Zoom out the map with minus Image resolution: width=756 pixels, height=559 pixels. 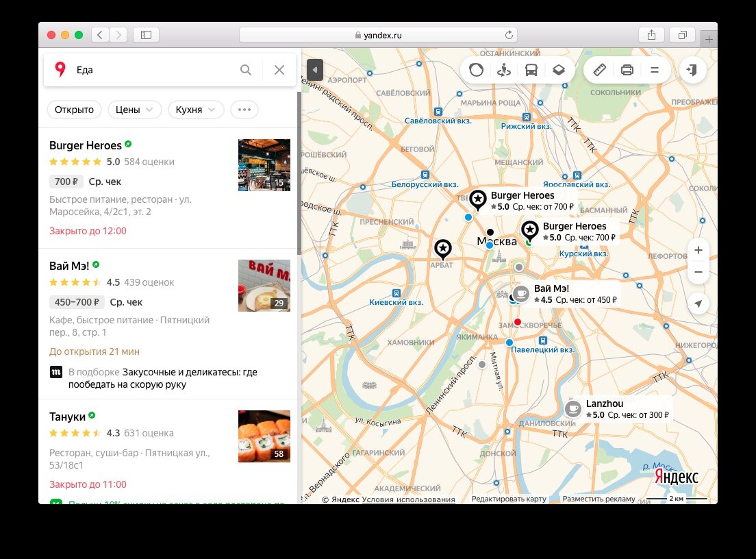click(698, 272)
